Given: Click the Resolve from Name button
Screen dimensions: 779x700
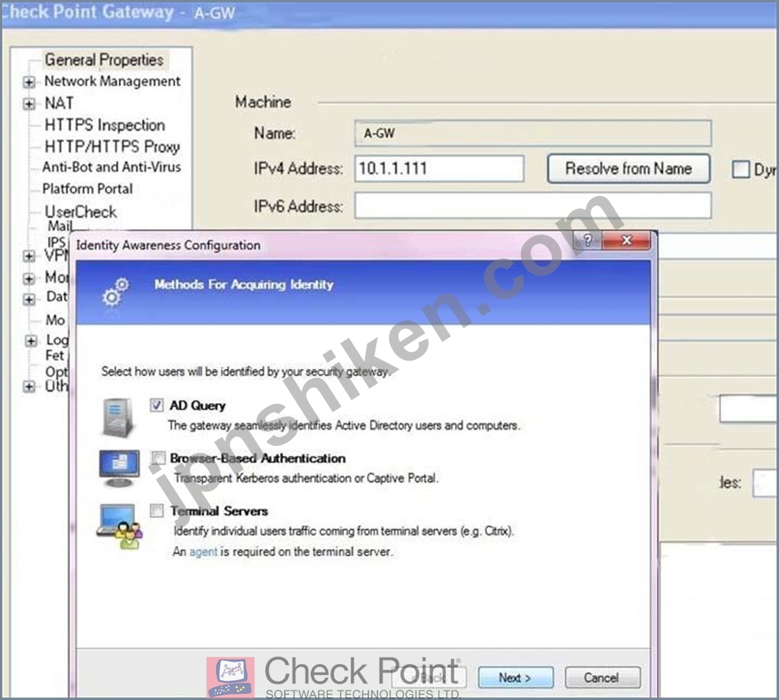Looking at the screenshot, I should click(628, 169).
